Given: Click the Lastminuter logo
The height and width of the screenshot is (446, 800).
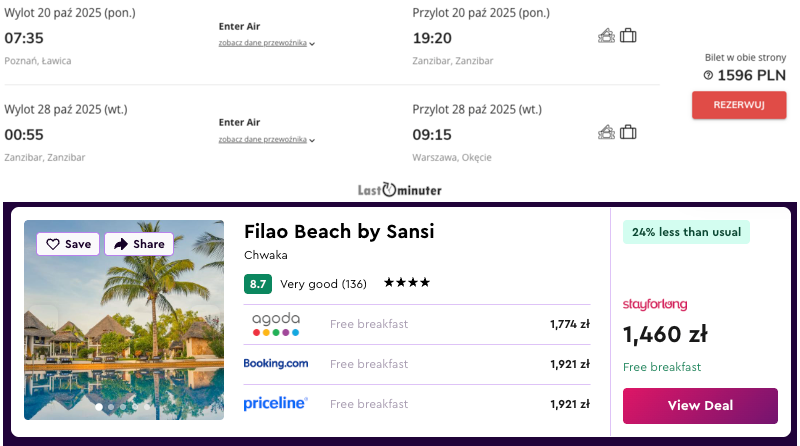Looking at the screenshot, I should coord(399,190).
